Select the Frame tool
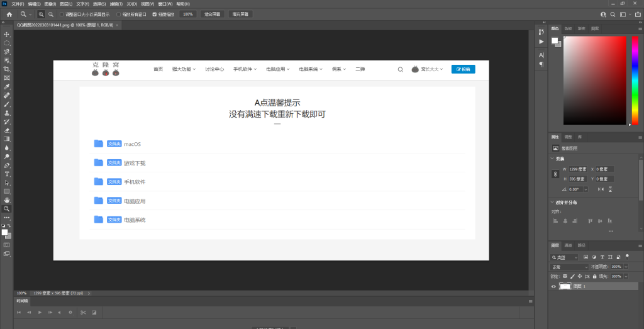 pyautogui.click(x=6, y=78)
